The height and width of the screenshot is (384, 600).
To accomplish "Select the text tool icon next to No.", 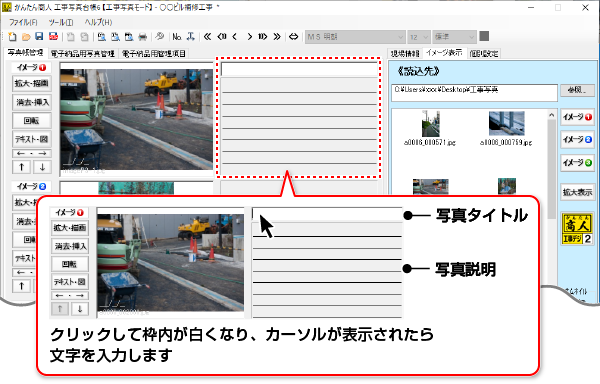I will tap(190, 37).
